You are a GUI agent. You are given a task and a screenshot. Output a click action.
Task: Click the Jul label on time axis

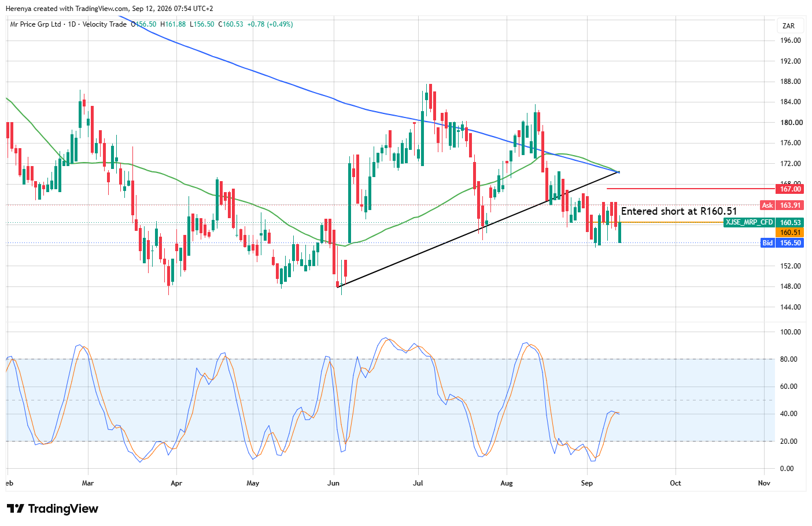point(418,483)
